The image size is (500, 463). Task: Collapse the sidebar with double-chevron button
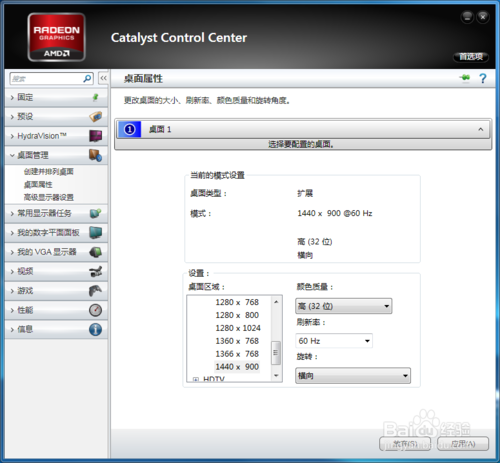103,78
